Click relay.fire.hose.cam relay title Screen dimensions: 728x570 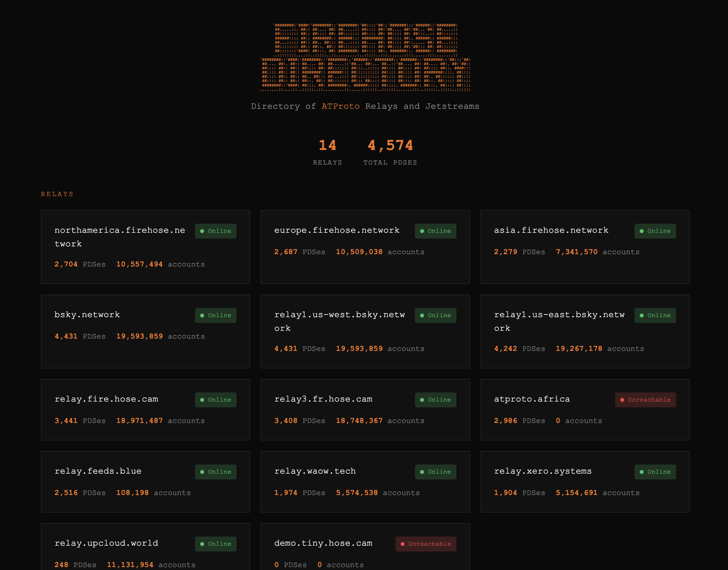click(x=106, y=399)
